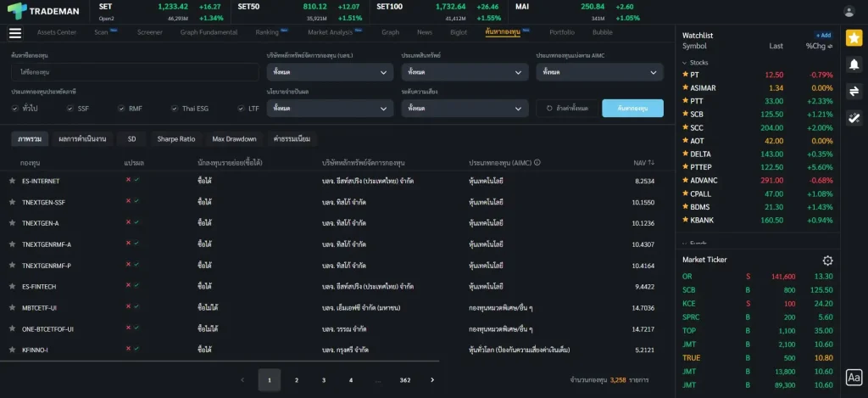This screenshot has width=868, height=398.
Task: Open the Graph Fundamental menu item
Action: point(209,32)
